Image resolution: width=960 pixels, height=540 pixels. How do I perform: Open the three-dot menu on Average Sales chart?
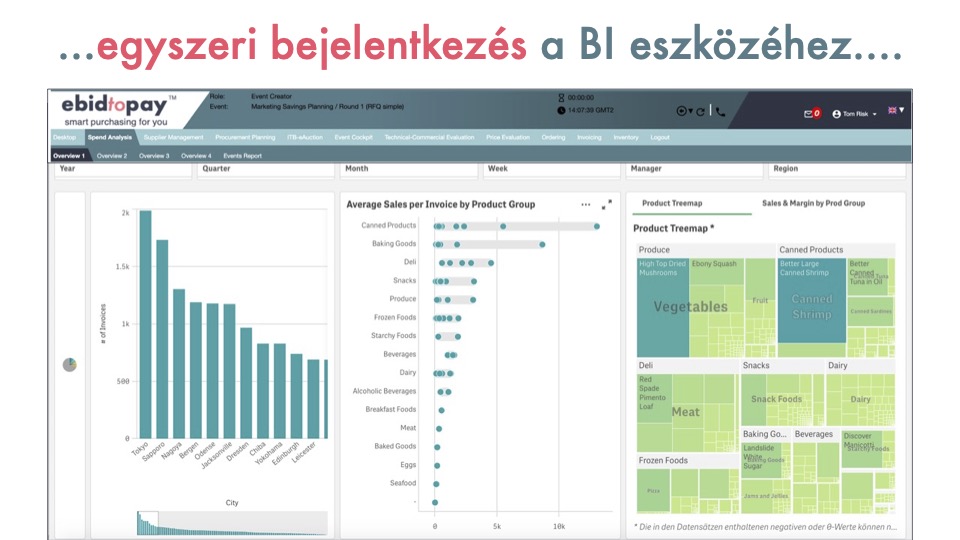[586, 204]
